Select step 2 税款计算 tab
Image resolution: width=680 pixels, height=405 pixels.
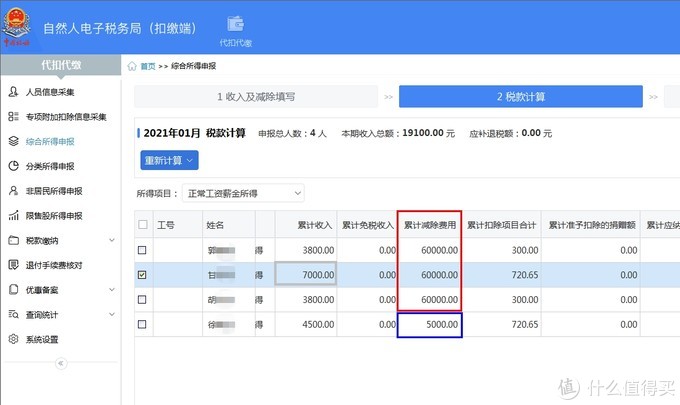pyautogui.click(x=521, y=96)
